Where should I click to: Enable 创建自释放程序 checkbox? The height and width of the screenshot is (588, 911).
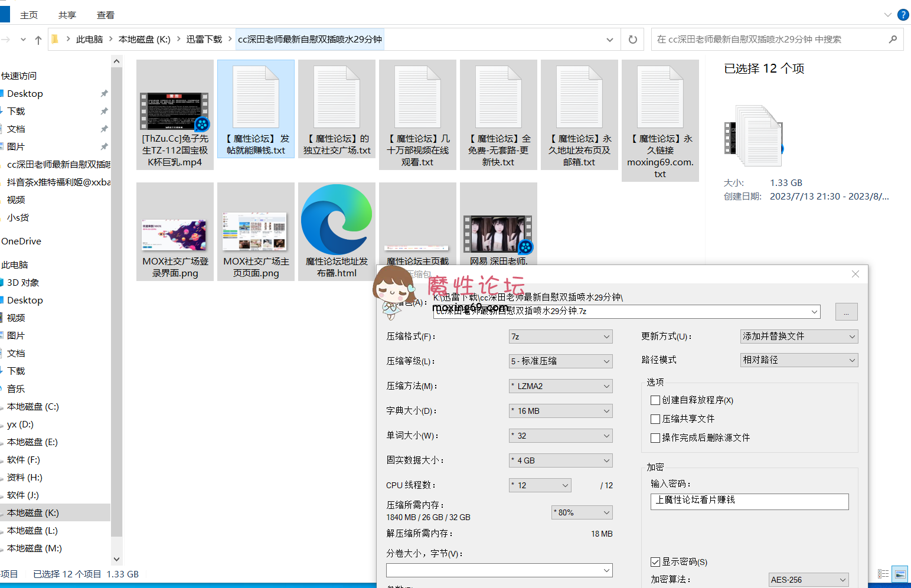click(x=655, y=400)
